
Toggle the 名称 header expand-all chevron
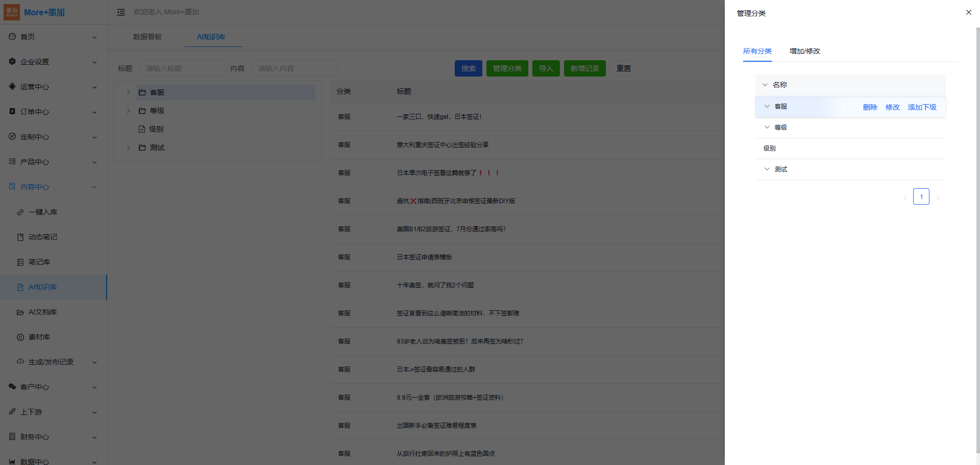[x=765, y=85]
